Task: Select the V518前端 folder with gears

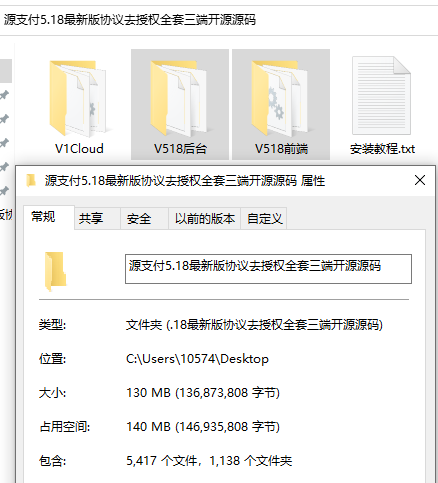Action: [281, 105]
